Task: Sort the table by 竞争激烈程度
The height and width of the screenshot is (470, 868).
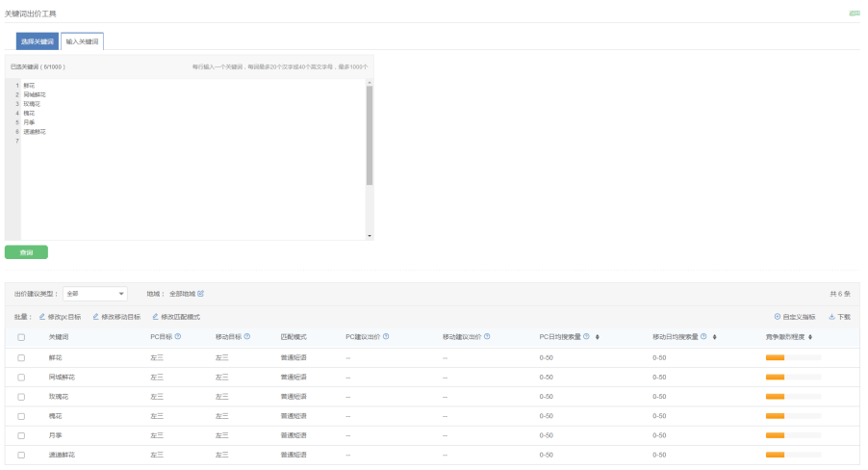Action: tap(810, 337)
